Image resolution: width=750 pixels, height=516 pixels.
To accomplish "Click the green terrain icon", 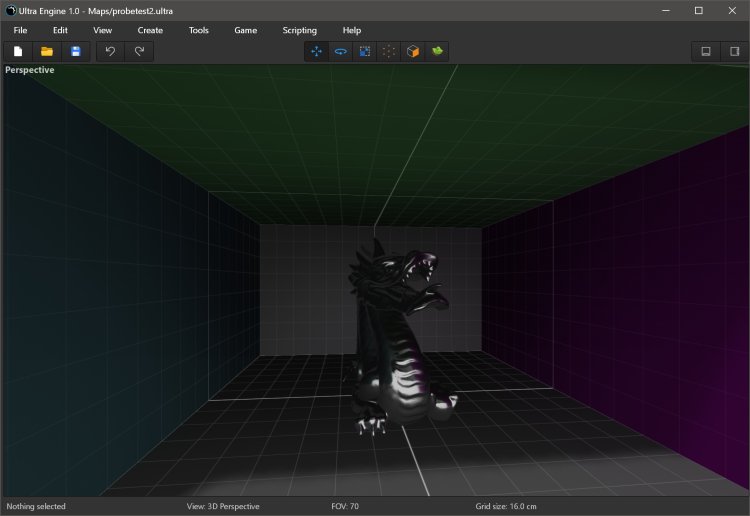I will [437, 51].
